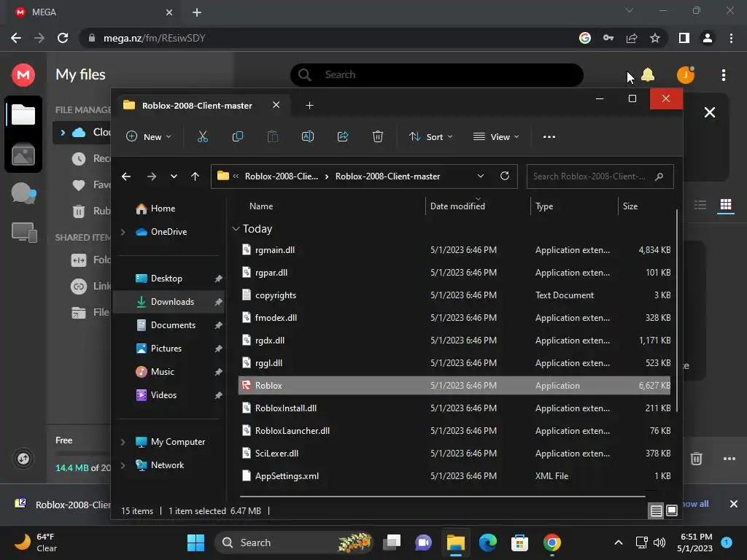747x560 pixels.
Task: Open Explorer recent locations dropdown chevron
Action: point(174,176)
